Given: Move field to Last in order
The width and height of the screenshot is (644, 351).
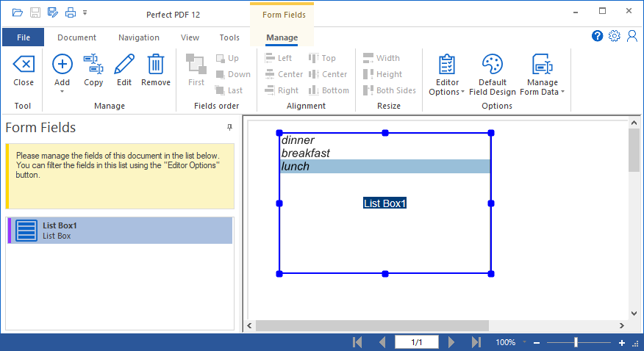Looking at the screenshot, I should (x=229, y=90).
